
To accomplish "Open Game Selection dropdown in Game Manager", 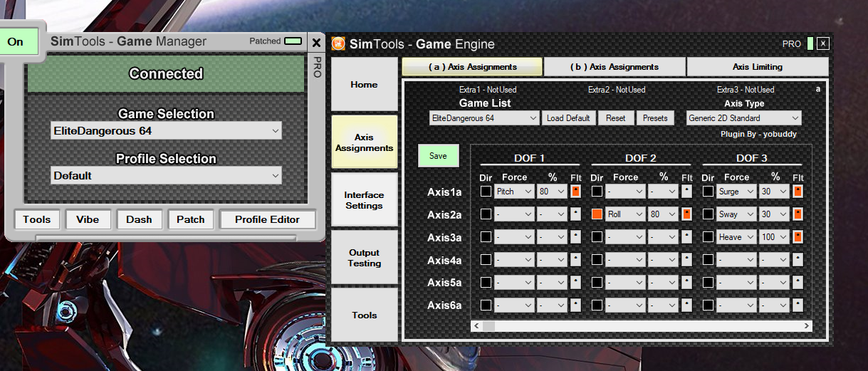I will pyautogui.click(x=166, y=131).
